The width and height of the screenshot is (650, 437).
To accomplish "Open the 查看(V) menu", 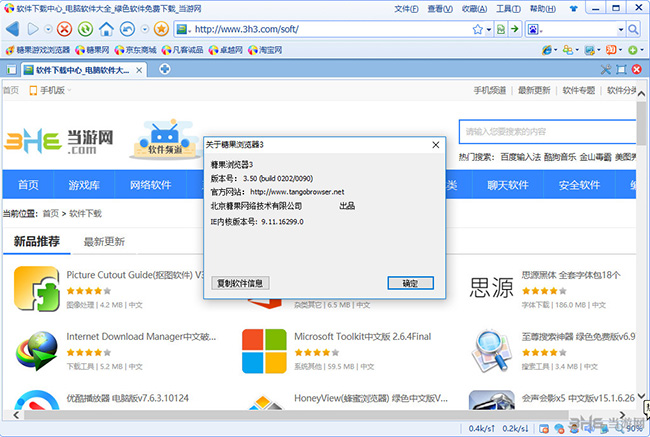I will point(440,9).
